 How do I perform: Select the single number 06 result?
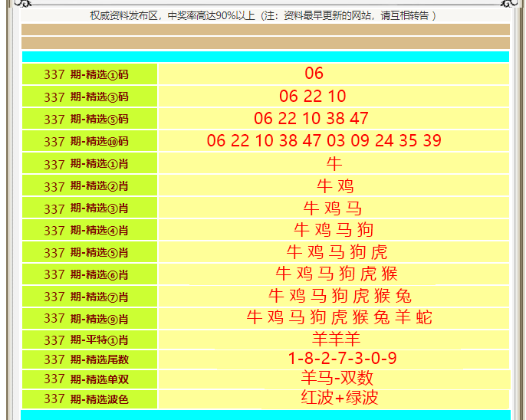(314, 74)
